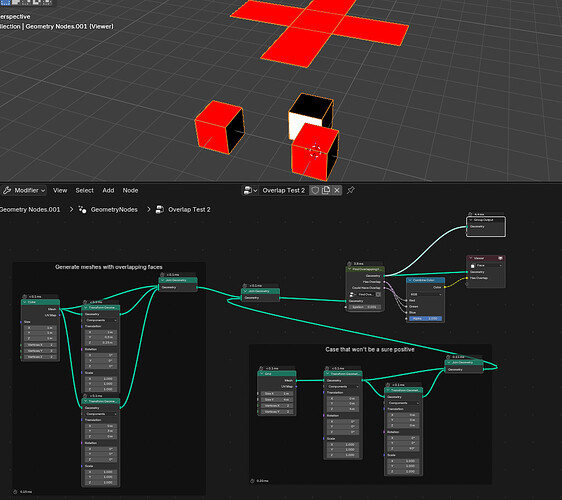
Task: Click the modifier icon beside GeometryNodes breadcrumb
Action: pos(82,210)
